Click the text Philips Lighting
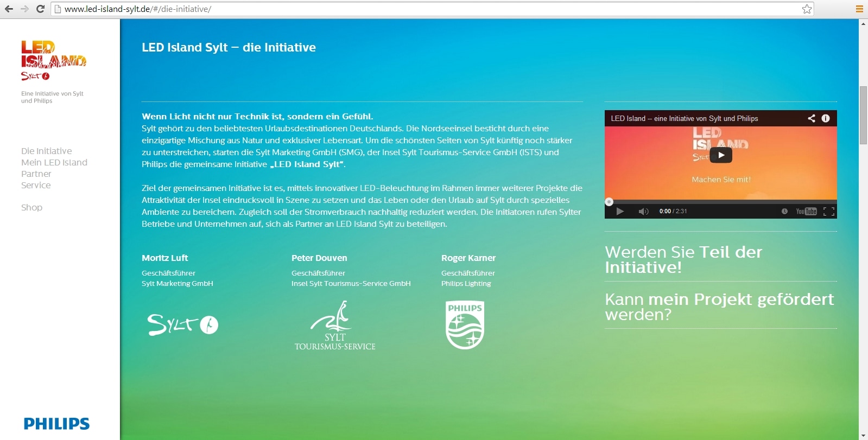 click(x=466, y=283)
